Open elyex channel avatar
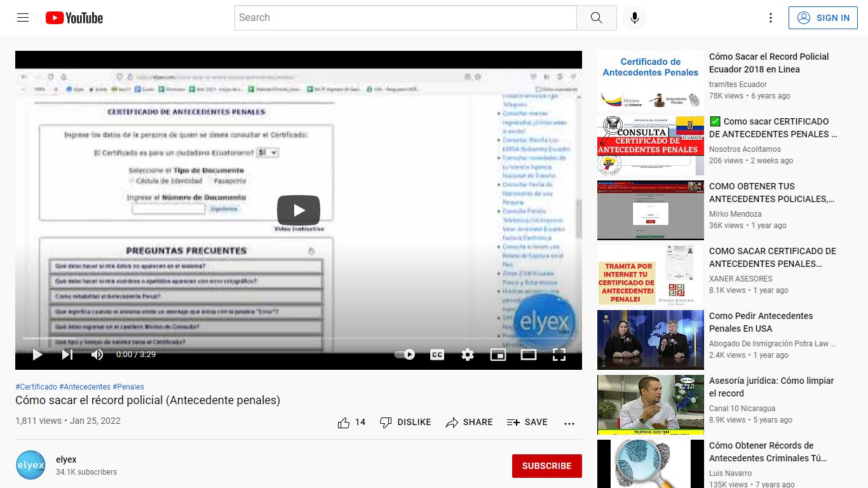Image resolution: width=868 pixels, height=488 pixels. (x=31, y=465)
